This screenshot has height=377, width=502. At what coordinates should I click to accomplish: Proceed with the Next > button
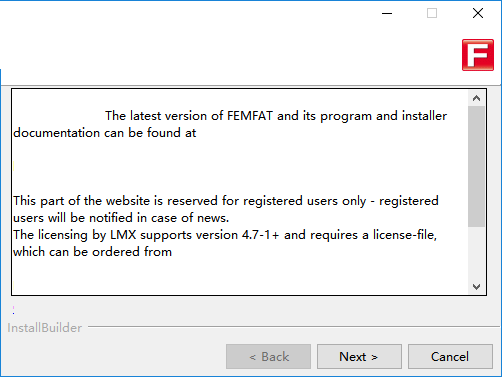(x=359, y=357)
